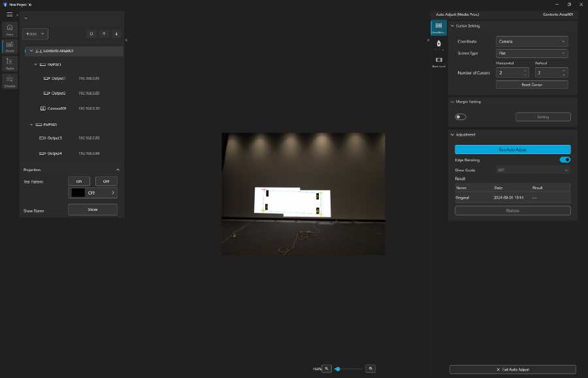The height and width of the screenshot is (378, 588).
Task: Select the Black Level adjustment icon
Action: click(x=439, y=61)
